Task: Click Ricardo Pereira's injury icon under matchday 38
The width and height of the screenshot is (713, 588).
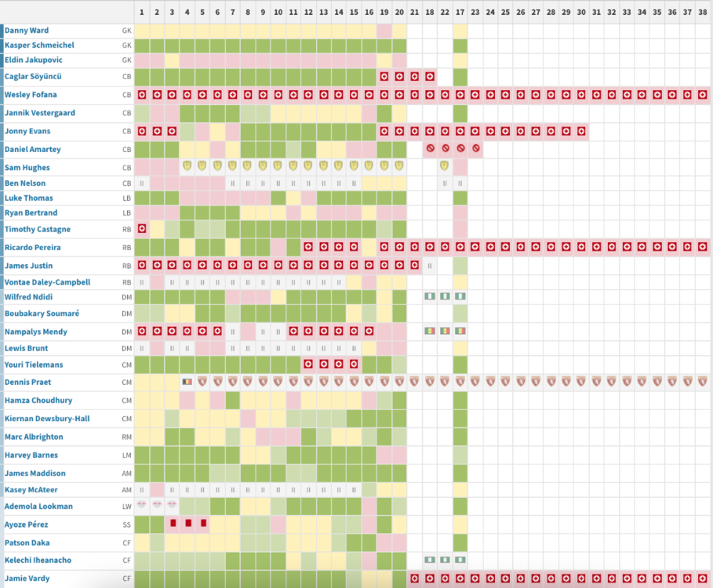Action: 703,247
